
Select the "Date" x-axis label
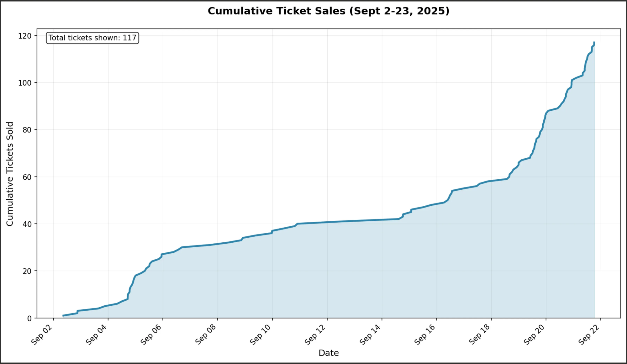[x=328, y=353]
